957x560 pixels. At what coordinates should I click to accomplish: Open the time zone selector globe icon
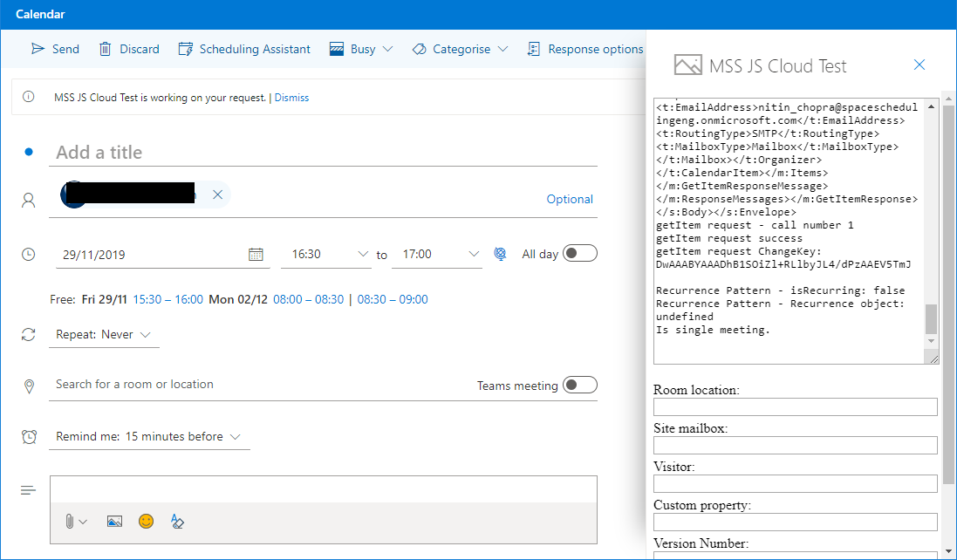pos(500,254)
